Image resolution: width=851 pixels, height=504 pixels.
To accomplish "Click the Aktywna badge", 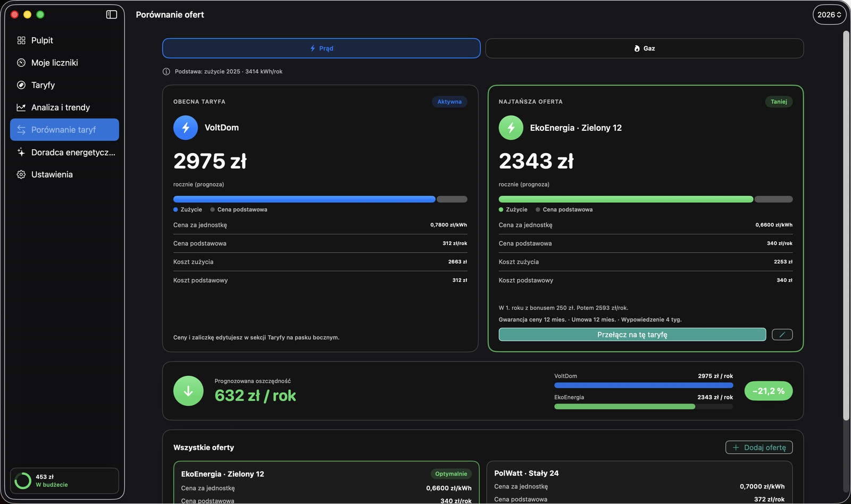I will pyautogui.click(x=449, y=102).
